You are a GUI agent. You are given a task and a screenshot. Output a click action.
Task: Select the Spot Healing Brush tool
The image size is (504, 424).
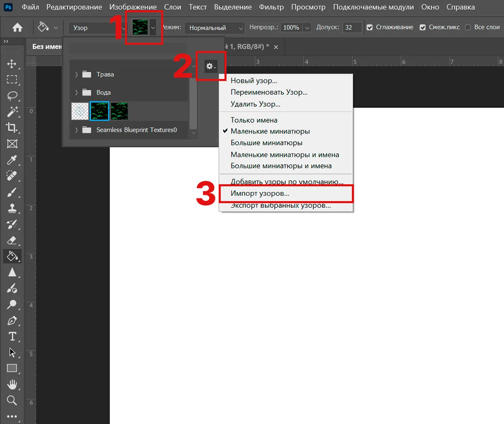(x=12, y=176)
